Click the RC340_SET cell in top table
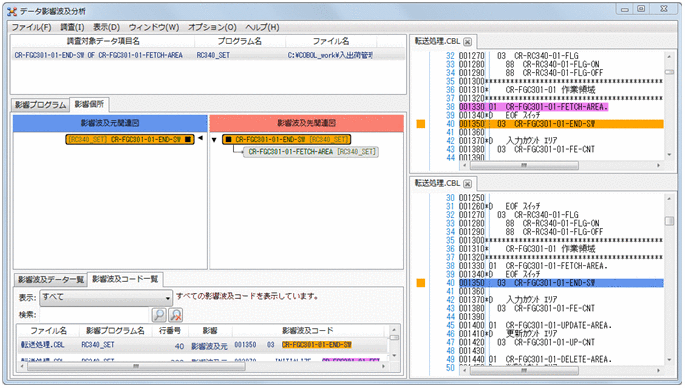This screenshot has width=685, height=388. click(213, 55)
